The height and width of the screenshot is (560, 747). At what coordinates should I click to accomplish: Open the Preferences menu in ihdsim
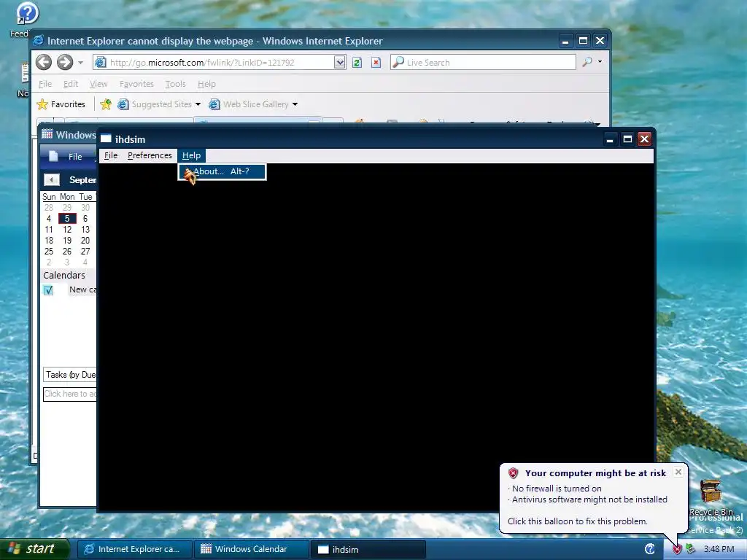pos(150,156)
